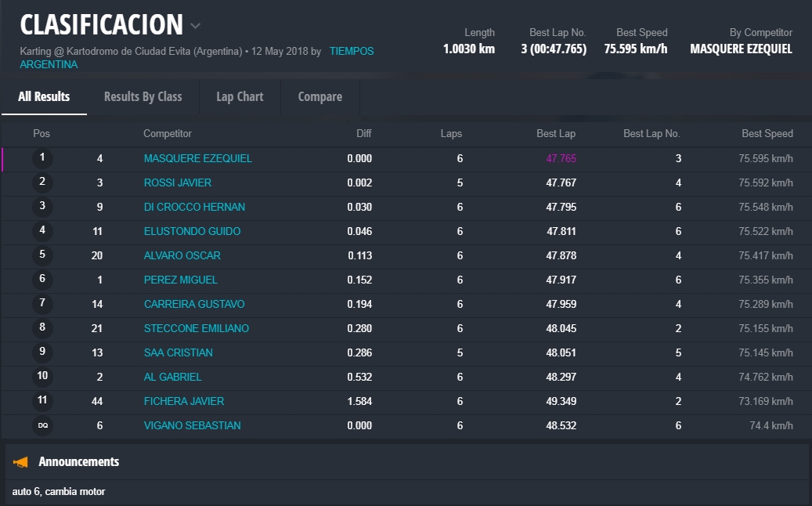812x506 pixels.
Task: Select the Compare tab
Action: [x=319, y=96]
